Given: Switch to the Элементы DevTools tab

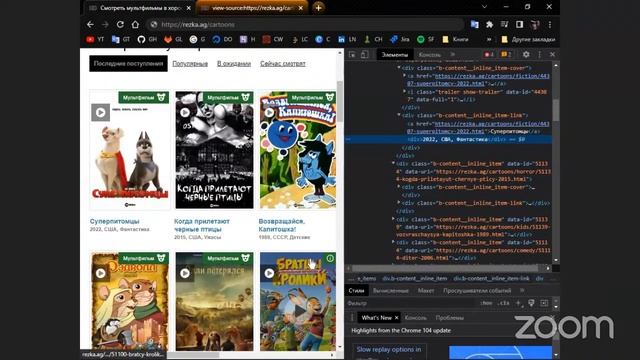Looking at the screenshot, I should (x=395, y=55).
